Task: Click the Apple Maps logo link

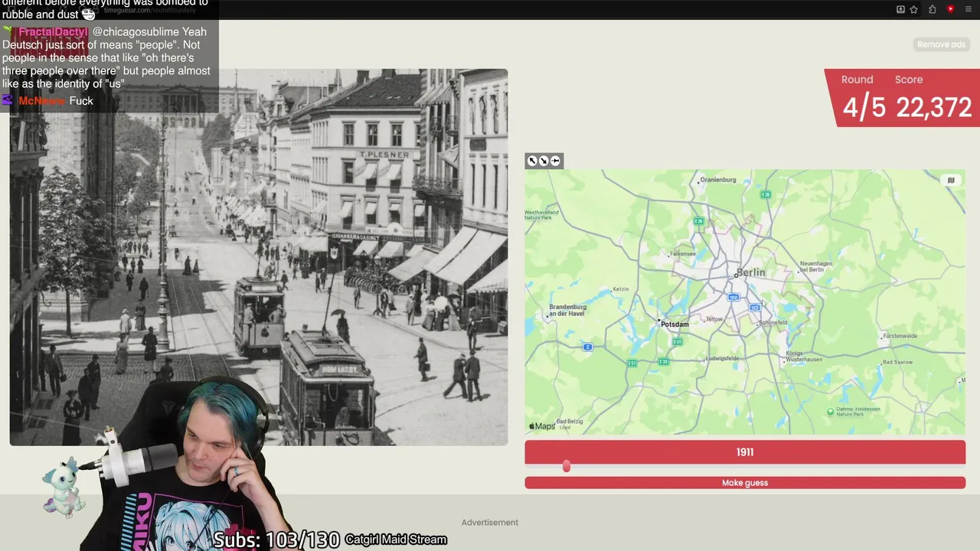Action: pyautogui.click(x=542, y=426)
